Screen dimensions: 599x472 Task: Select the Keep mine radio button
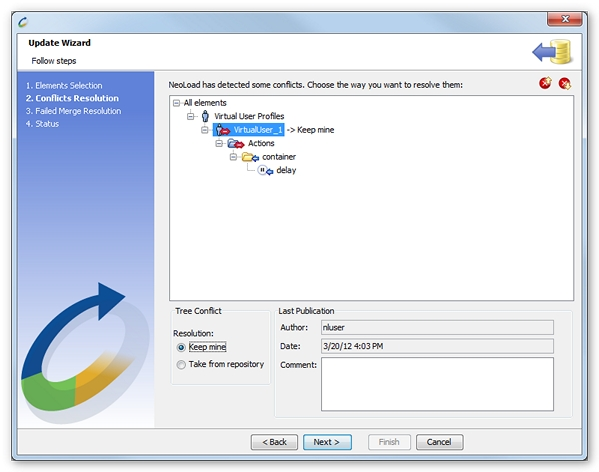[181, 347]
